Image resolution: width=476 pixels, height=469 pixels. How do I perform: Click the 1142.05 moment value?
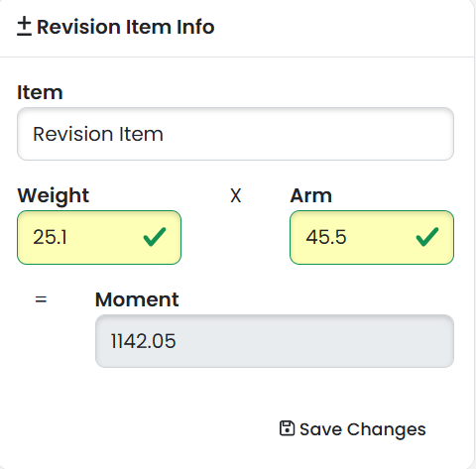(x=143, y=341)
